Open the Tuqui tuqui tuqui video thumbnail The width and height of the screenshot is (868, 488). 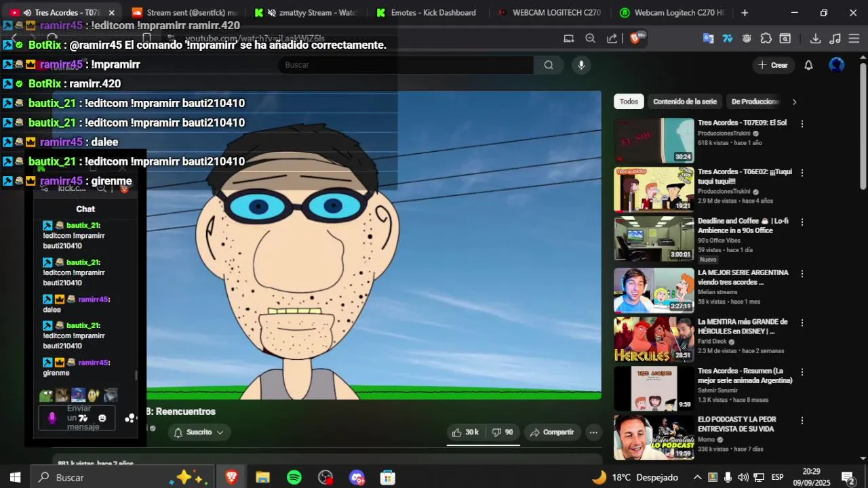[654, 190]
